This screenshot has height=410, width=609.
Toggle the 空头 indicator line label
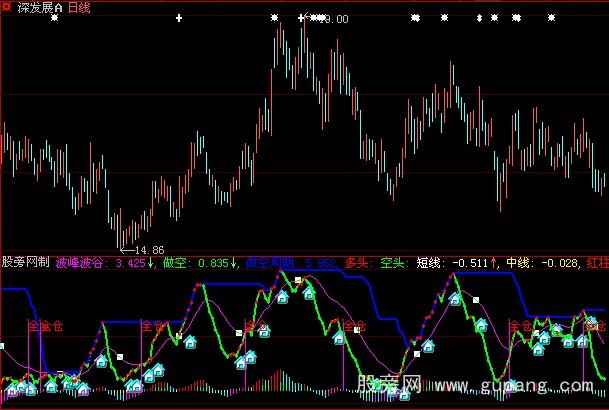[x=392, y=264]
